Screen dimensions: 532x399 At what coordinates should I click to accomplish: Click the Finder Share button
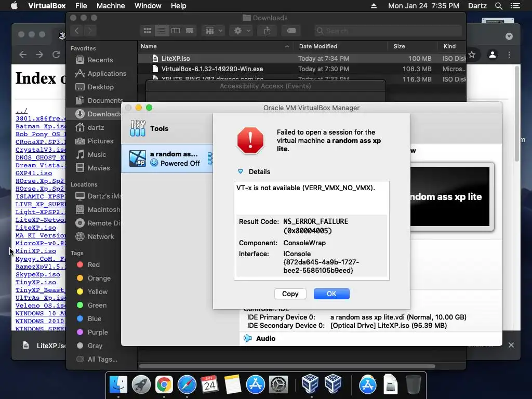[x=268, y=31]
